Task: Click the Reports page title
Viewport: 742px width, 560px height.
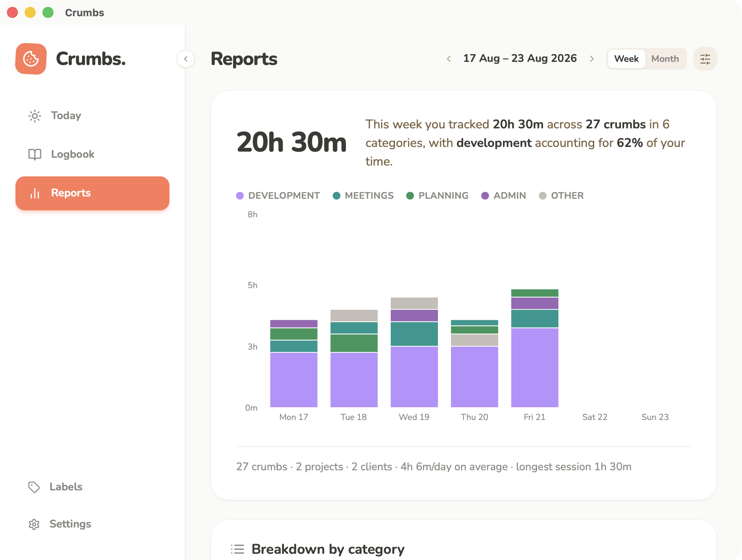Action: [x=244, y=59]
